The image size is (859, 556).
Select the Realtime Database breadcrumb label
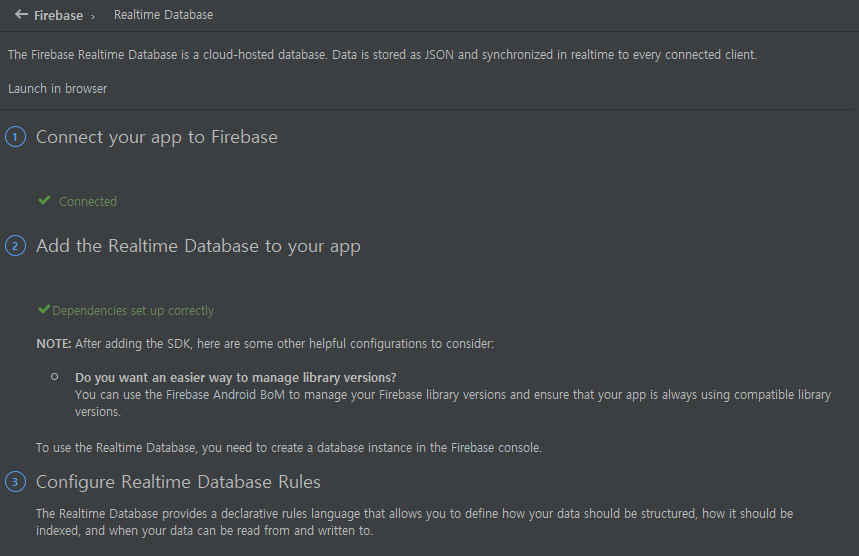(163, 15)
